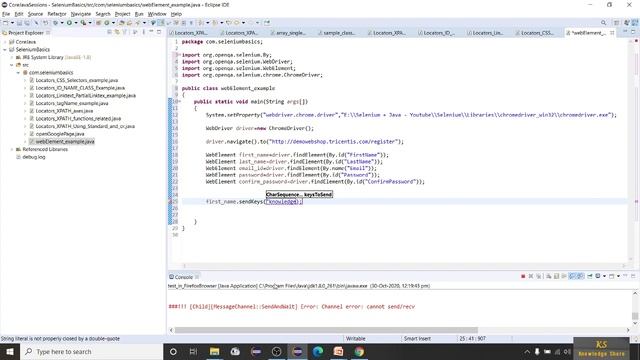Open the Source menu
Screen dimensions: 640x360
click(35, 14)
